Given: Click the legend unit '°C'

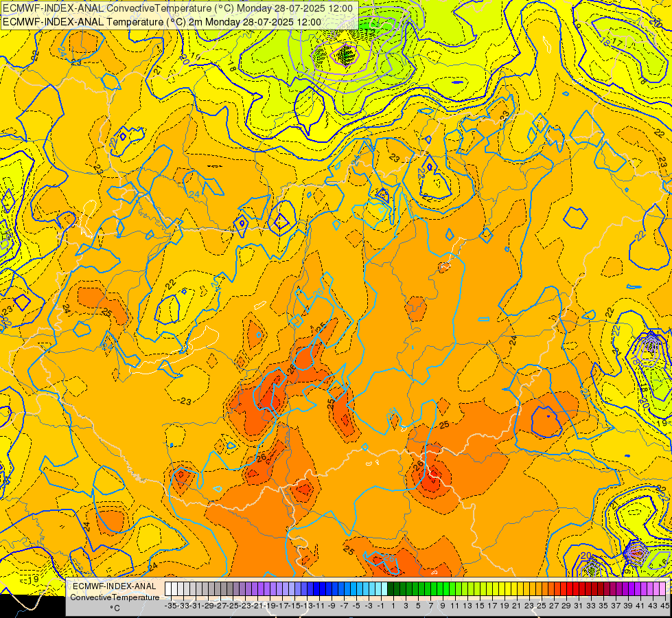Looking at the screenshot, I should pos(115,608).
